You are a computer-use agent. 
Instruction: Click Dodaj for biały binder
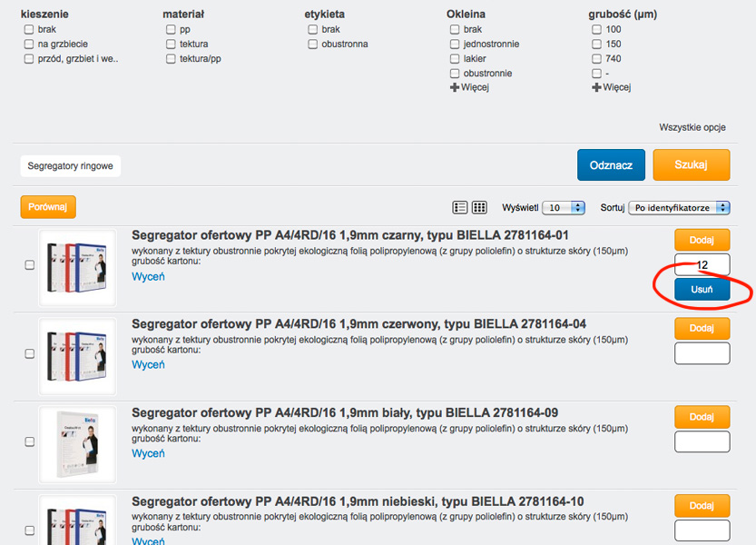point(702,417)
